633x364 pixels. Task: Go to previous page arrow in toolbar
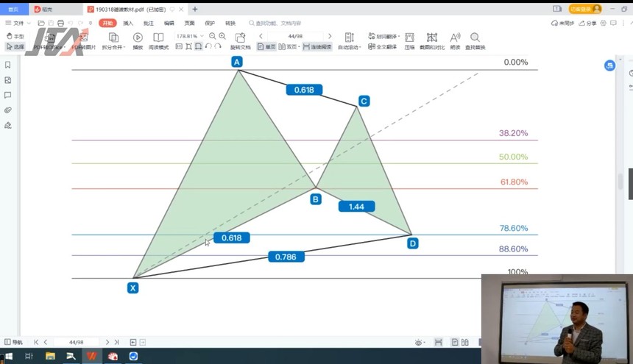261,36
